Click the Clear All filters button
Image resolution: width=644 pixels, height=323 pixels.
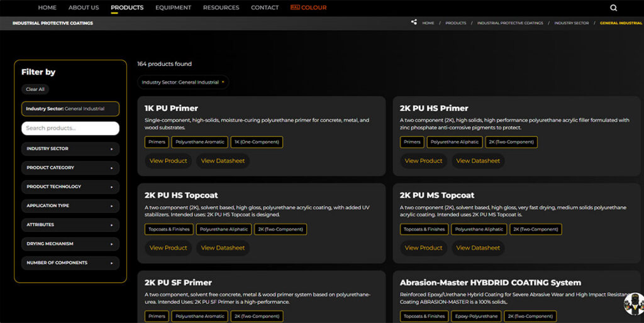(x=35, y=89)
